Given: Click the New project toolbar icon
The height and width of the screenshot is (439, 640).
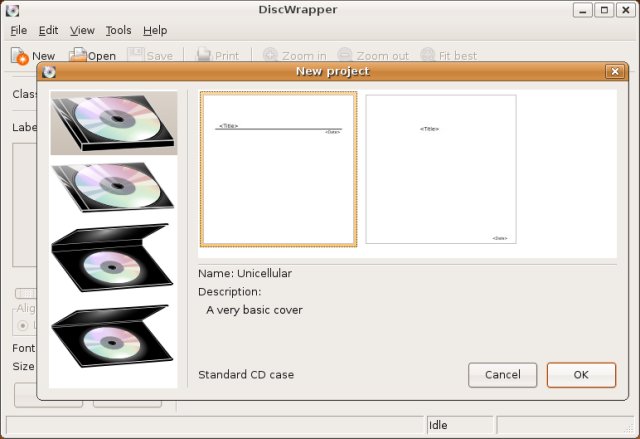Looking at the screenshot, I should tap(33, 55).
